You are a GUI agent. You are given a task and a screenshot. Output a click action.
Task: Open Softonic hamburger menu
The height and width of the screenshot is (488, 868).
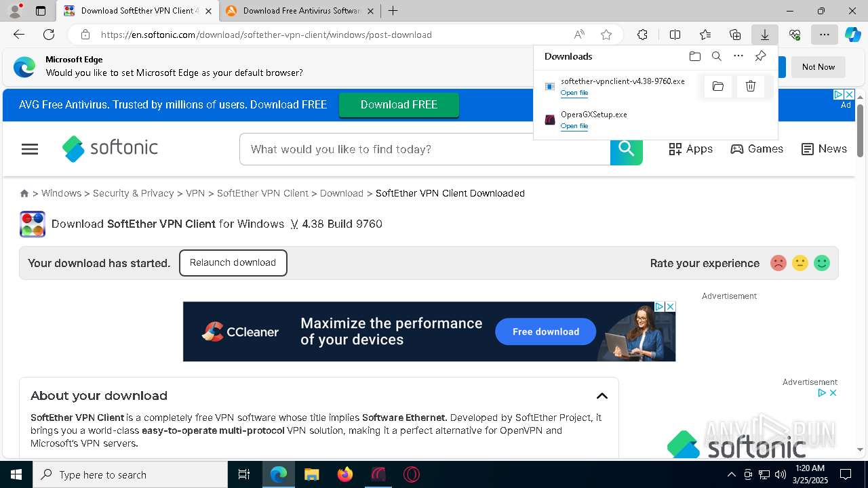pos(30,149)
